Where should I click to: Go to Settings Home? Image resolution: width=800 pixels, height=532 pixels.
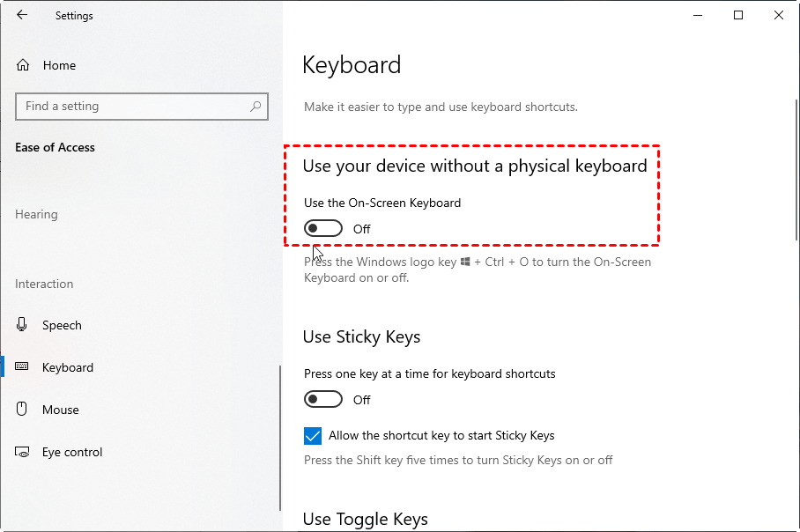[59, 65]
